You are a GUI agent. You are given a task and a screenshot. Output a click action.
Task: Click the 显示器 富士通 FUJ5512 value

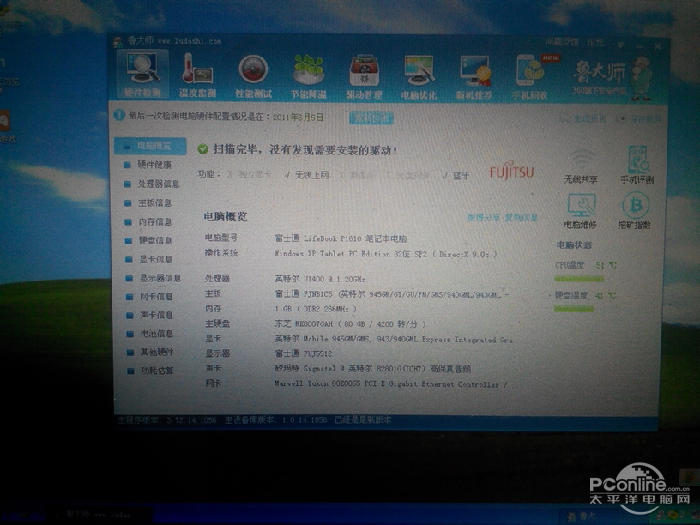303,354
